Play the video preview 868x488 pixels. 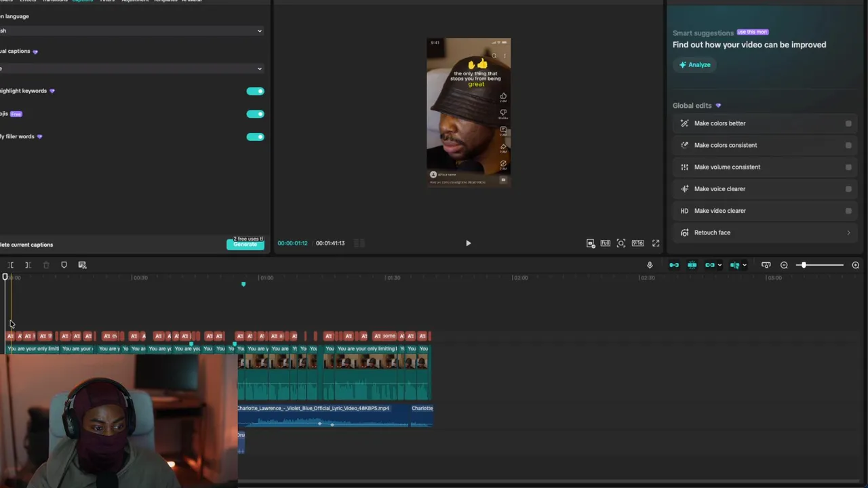468,243
